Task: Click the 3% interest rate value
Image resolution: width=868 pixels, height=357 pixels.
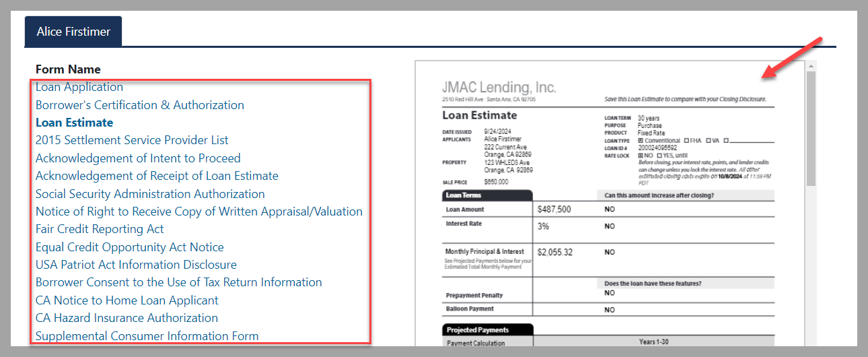Action: pyautogui.click(x=544, y=226)
